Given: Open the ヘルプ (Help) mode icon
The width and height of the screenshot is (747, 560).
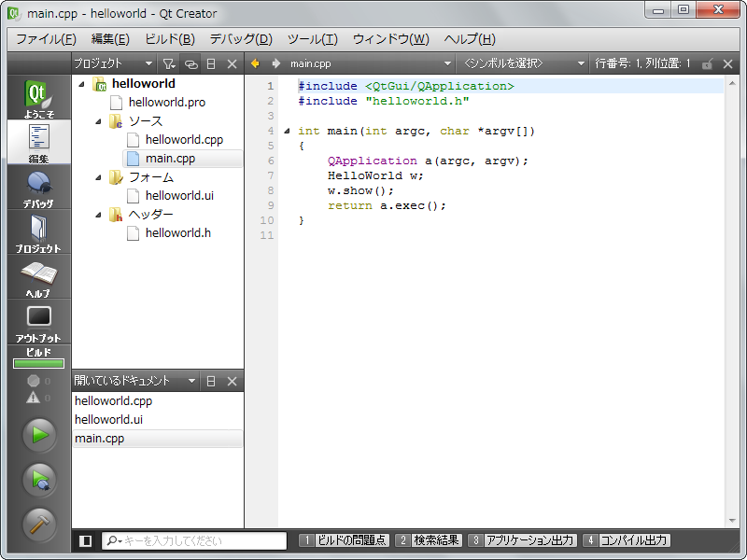Looking at the screenshot, I should [38, 278].
